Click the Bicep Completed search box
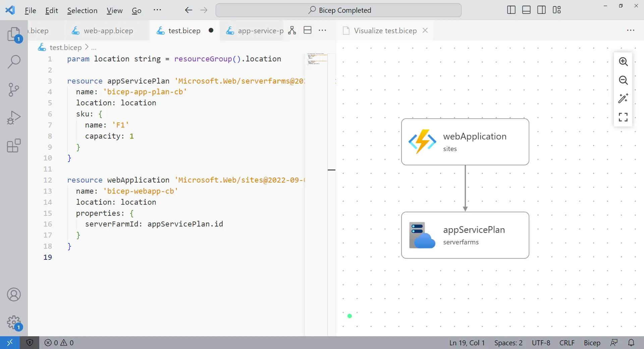The width and height of the screenshot is (644, 349). point(338,10)
